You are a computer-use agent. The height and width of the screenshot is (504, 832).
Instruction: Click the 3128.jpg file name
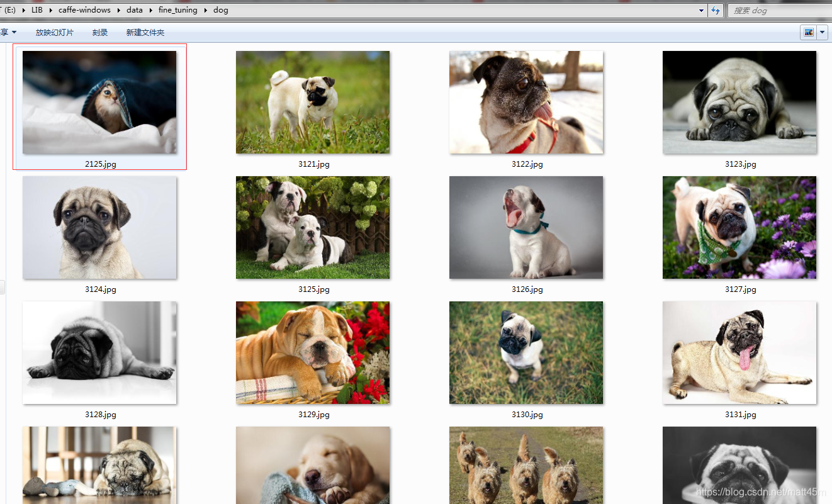pyautogui.click(x=101, y=415)
